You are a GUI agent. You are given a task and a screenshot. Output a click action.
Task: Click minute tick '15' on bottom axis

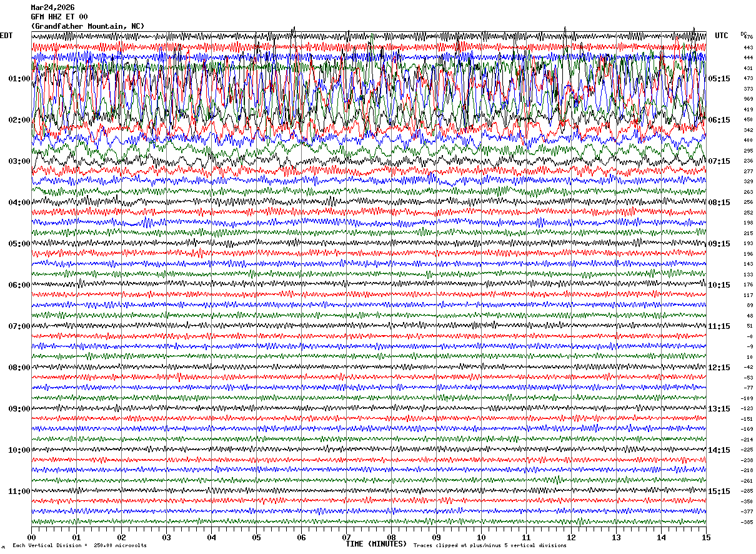[706, 537]
